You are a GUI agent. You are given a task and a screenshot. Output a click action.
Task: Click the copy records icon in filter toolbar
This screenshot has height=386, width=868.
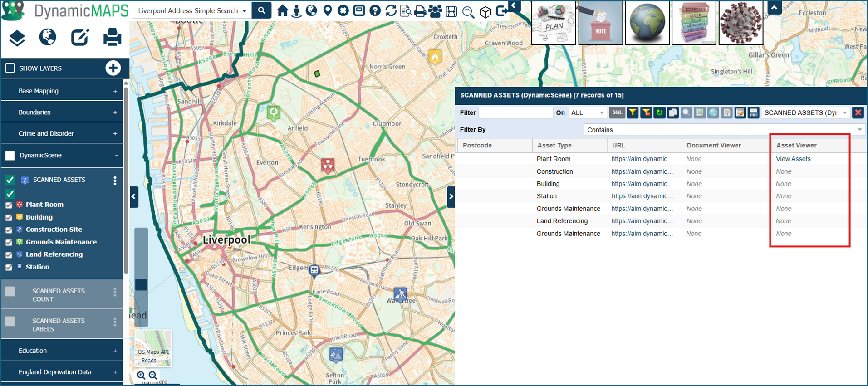tap(673, 112)
